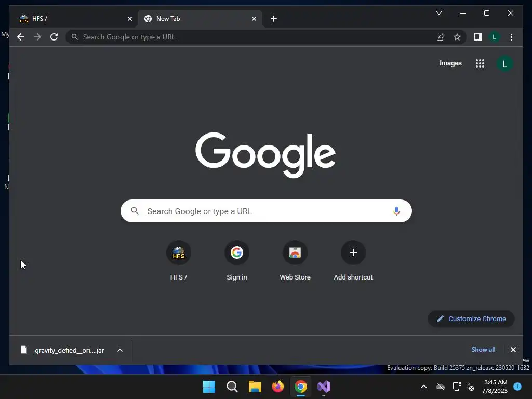Expand options for gravity_defied jar download
This screenshot has width=532, height=399.
[120, 350]
